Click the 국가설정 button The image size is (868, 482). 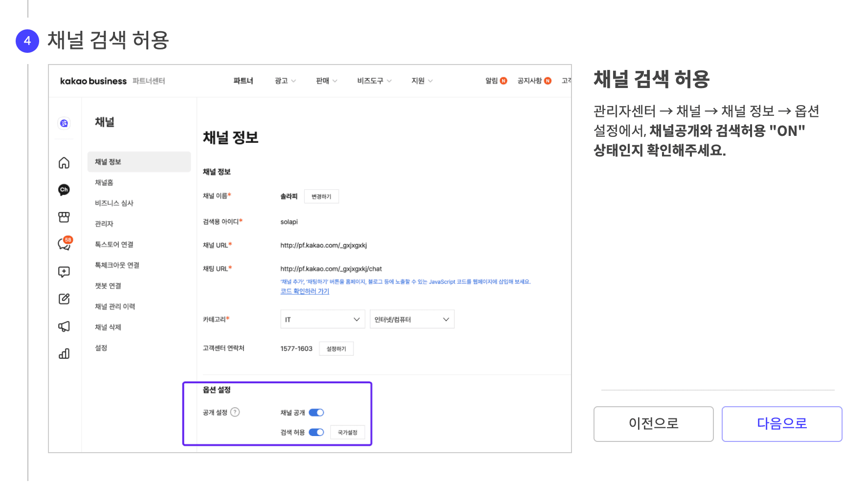(x=347, y=432)
